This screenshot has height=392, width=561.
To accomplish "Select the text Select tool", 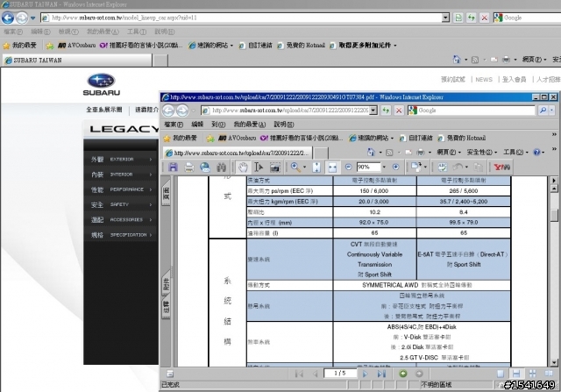I will coord(259,167).
